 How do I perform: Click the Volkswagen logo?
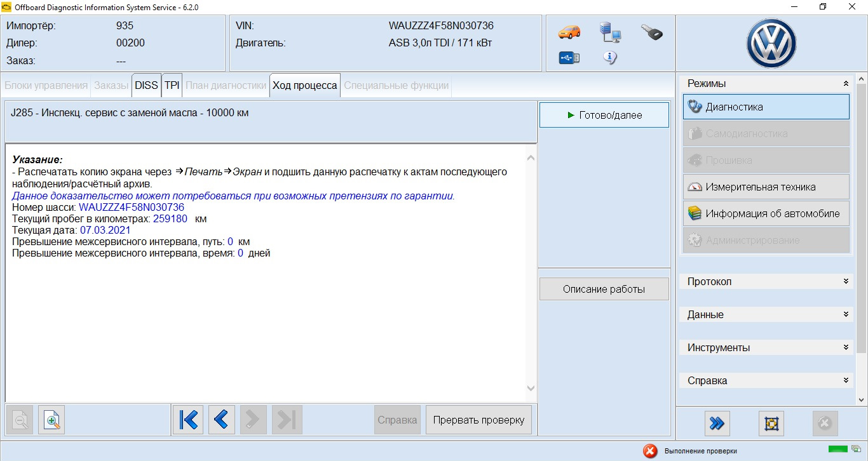tap(771, 43)
